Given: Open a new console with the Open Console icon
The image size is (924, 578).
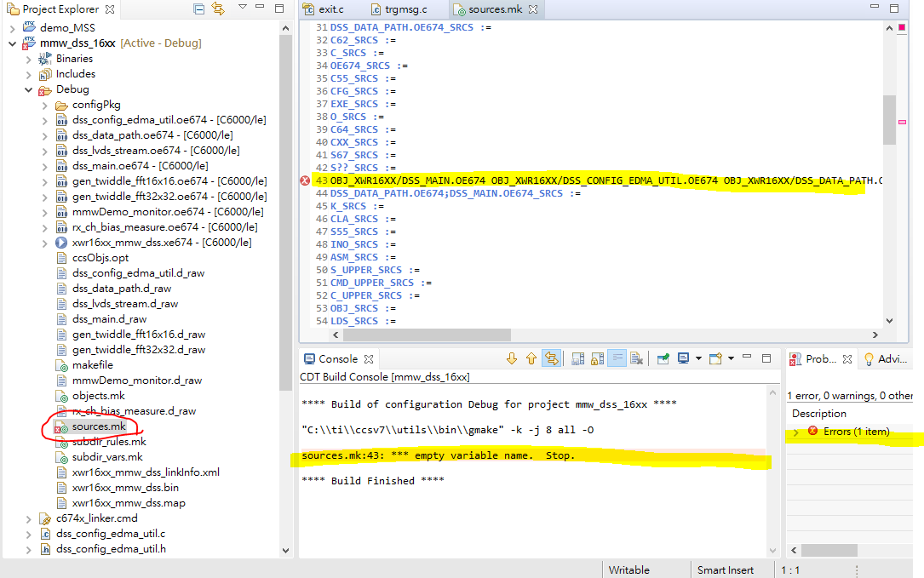Looking at the screenshot, I should pos(715,358).
